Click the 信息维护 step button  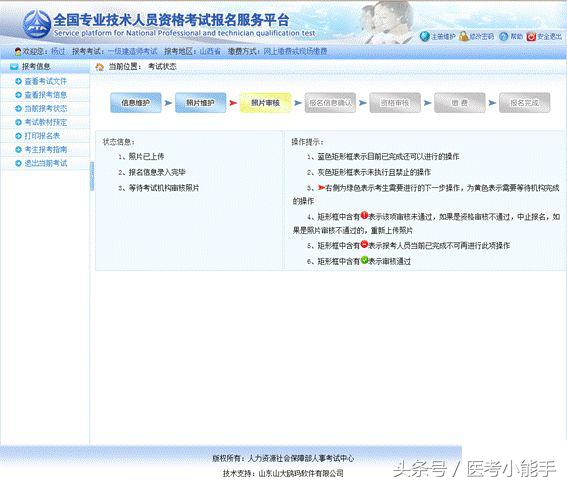(136, 103)
